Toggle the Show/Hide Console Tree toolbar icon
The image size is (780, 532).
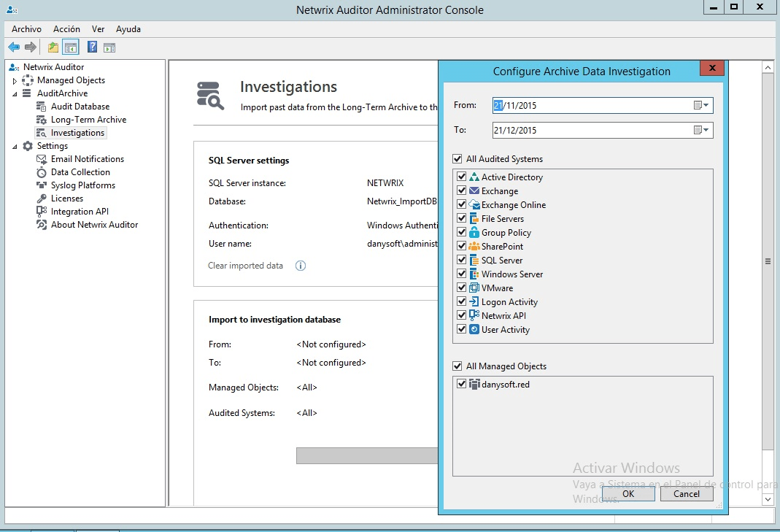[x=71, y=47]
